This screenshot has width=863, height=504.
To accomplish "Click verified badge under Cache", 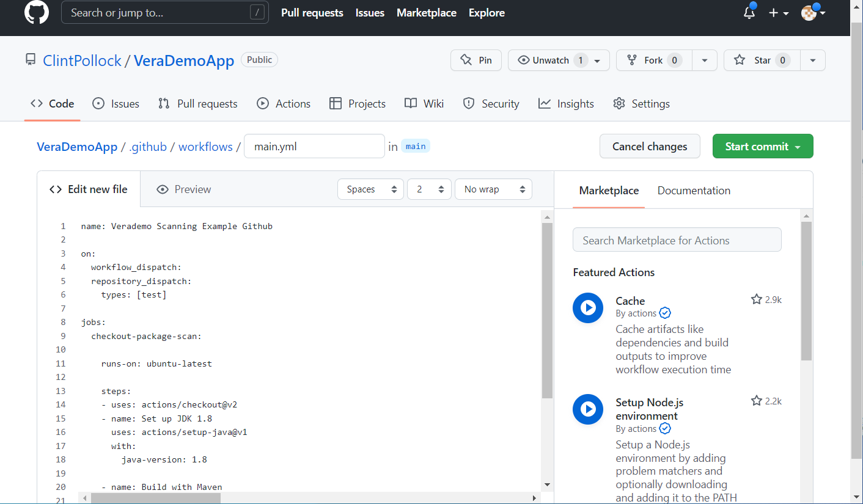I will click(x=665, y=313).
